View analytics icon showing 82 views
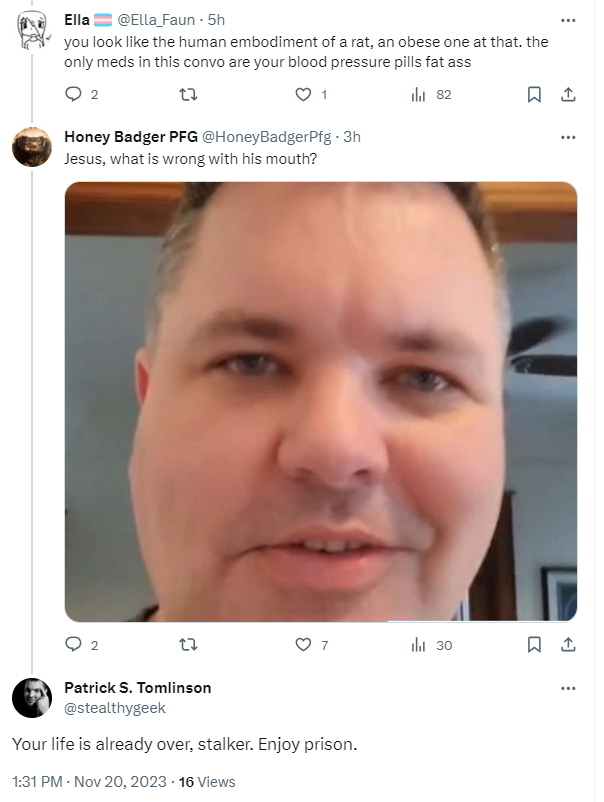The width and height of the screenshot is (604, 802). [418, 94]
